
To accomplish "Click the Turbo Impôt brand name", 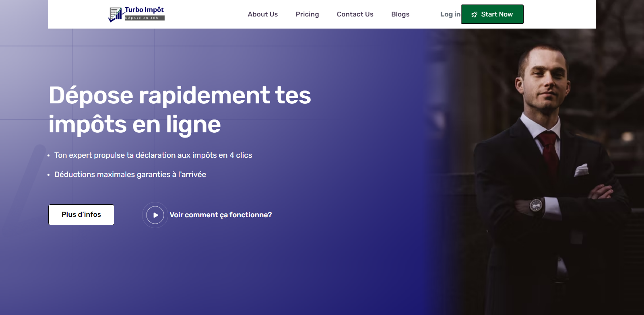I will pyautogui.click(x=144, y=10).
